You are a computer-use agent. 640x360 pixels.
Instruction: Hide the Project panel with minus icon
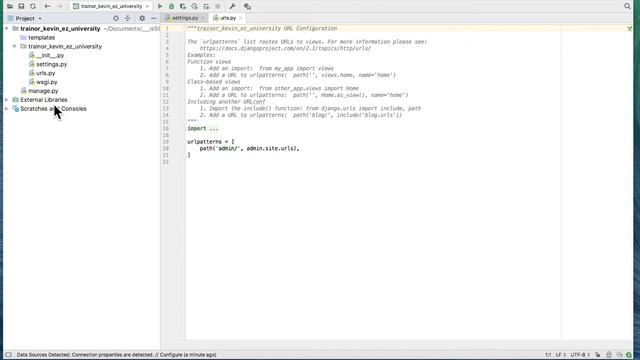(153, 18)
